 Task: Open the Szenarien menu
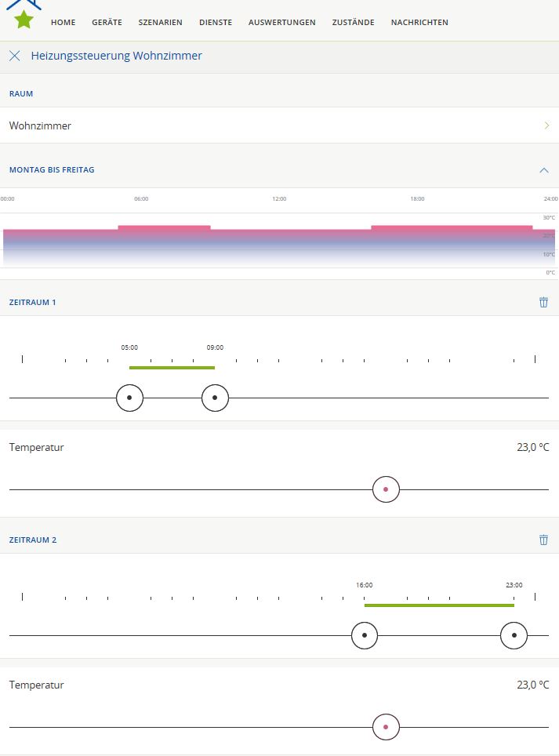point(160,23)
